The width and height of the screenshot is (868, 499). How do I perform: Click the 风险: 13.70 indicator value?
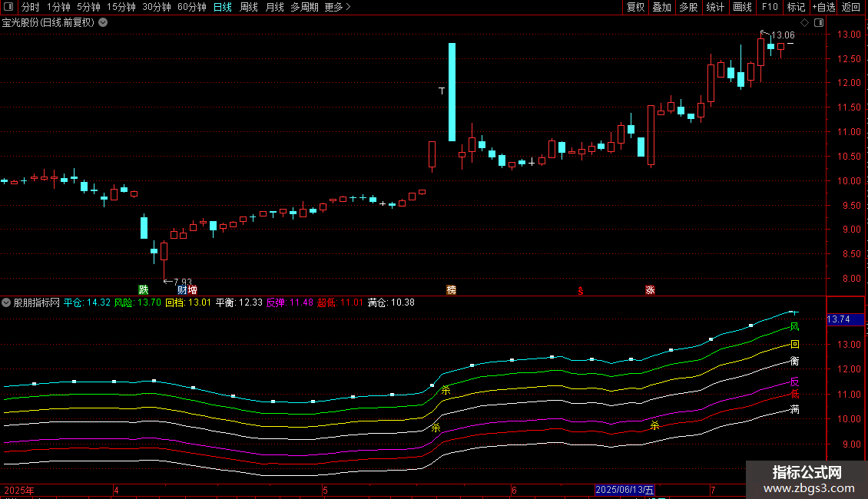137,302
